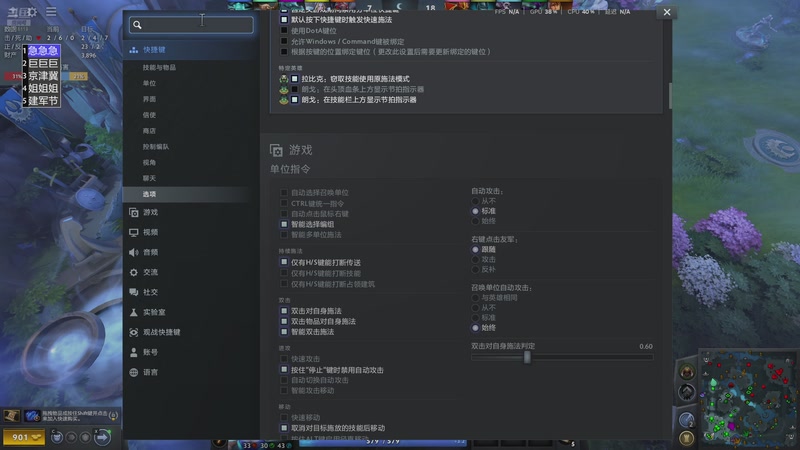Enable 快速移动 checkbox
The width and height of the screenshot is (800, 450).
click(x=284, y=417)
